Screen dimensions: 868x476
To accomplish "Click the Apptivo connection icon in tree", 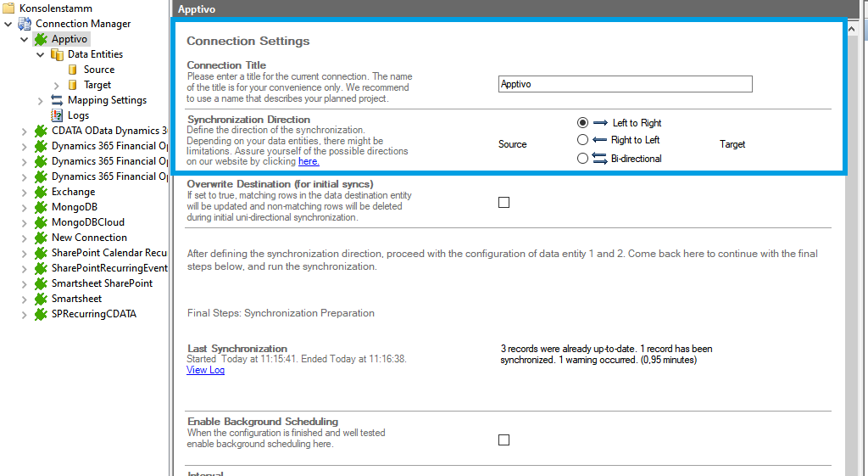I will pyautogui.click(x=41, y=39).
